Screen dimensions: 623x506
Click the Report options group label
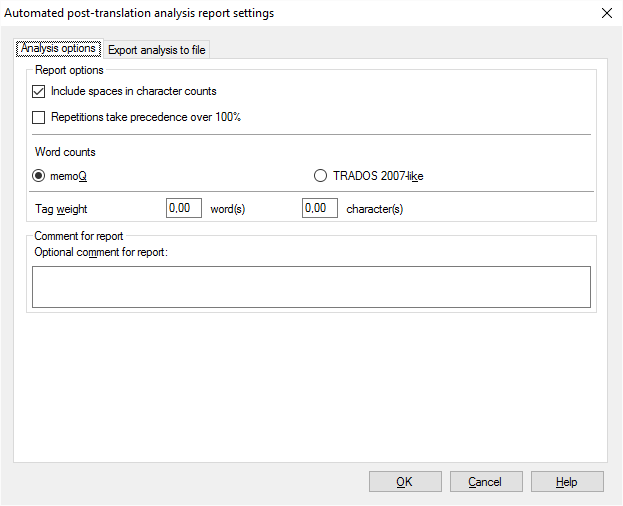69,70
